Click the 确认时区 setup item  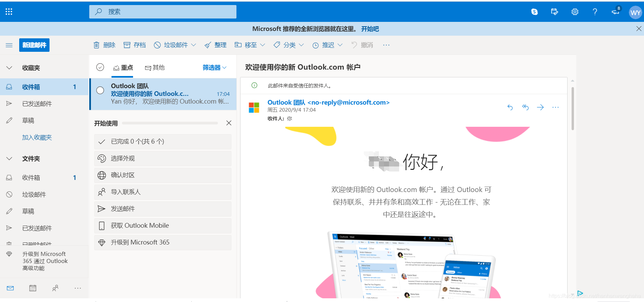pyautogui.click(x=163, y=175)
